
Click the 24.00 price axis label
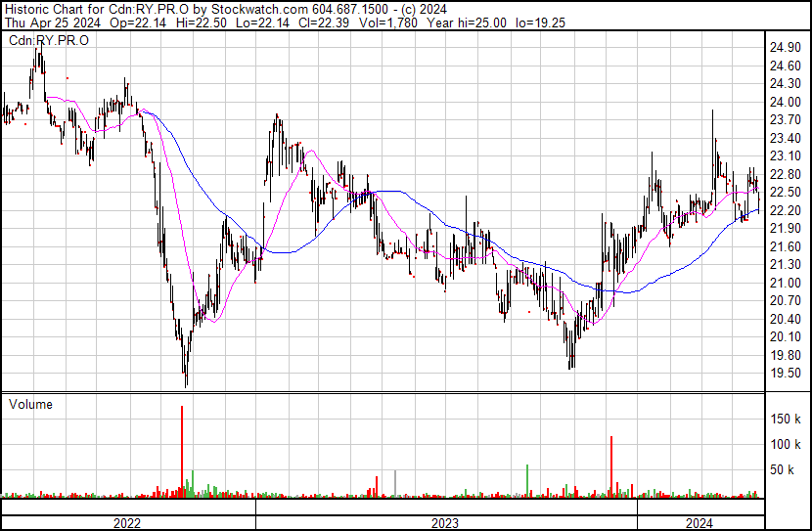click(x=786, y=102)
